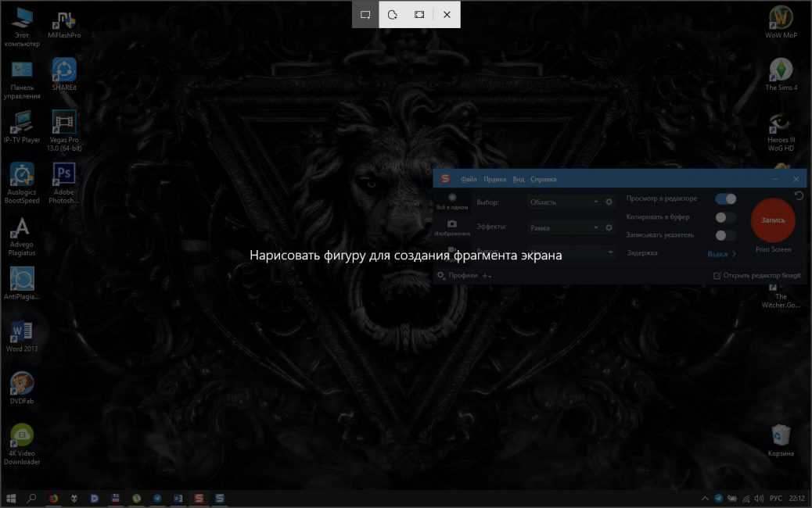Open the Windows Start menu
This screenshot has width=812, height=508.
(11, 498)
